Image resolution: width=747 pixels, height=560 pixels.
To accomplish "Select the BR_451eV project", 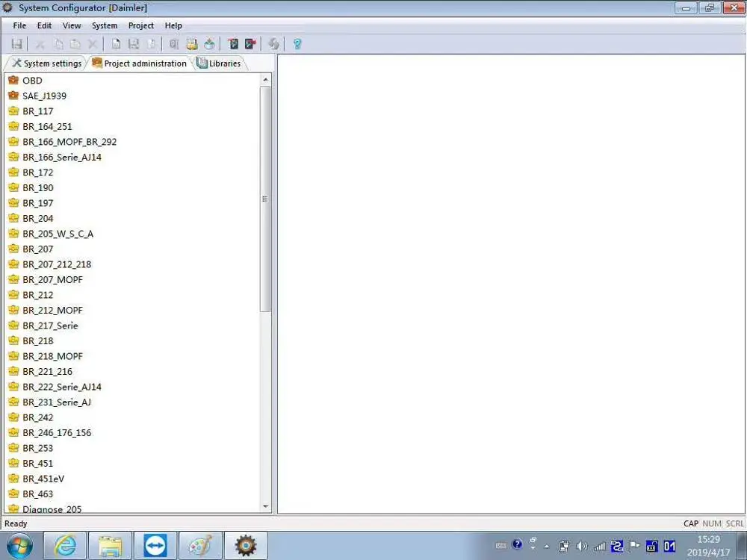I will [43, 479].
